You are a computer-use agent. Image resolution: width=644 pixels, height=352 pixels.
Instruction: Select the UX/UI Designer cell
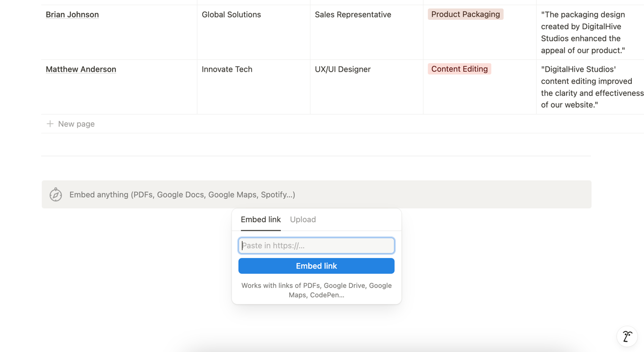[x=342, y=69]
